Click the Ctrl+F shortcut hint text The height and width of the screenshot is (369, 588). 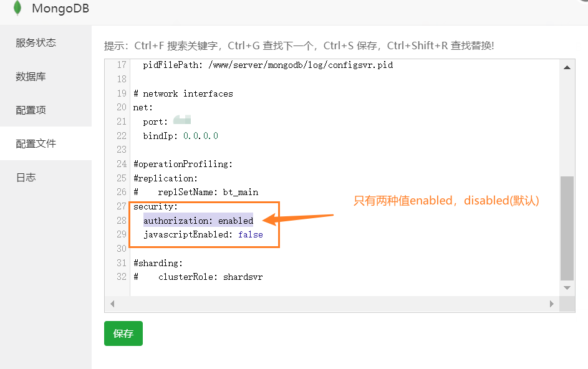pyautogui.click(x=149, y=46)
